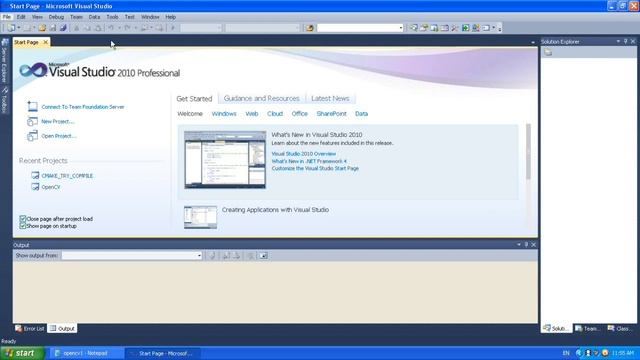Image resolution: width=640 pixels, height=360 pixels.
Task: Click the Undo toolbar icon
Action: (111, 28)
